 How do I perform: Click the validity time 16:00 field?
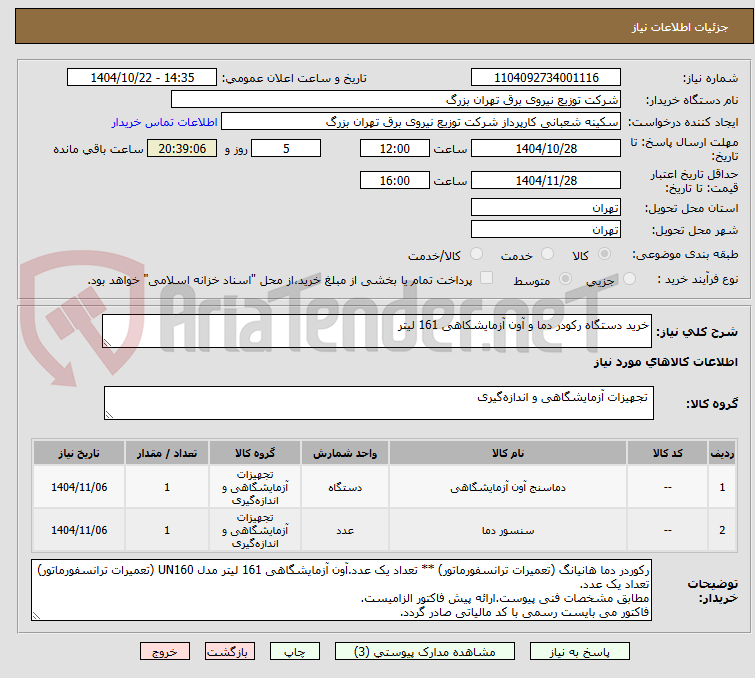point(394,181)
